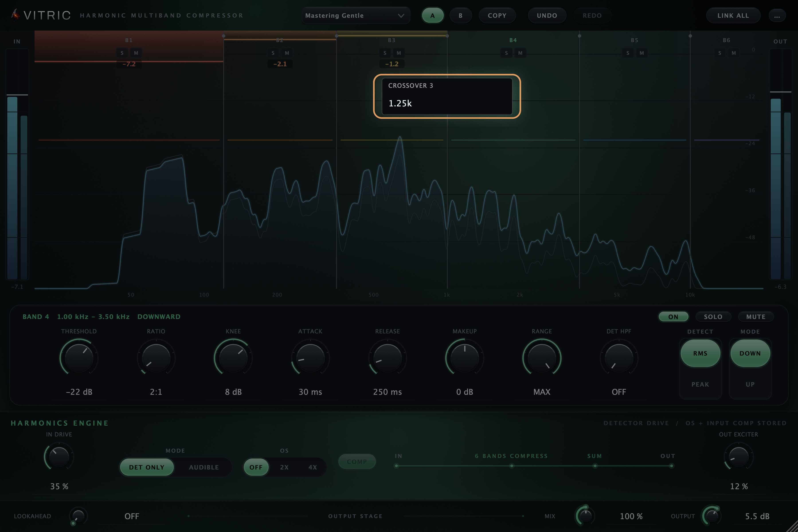Click the UNDO button

547,16
